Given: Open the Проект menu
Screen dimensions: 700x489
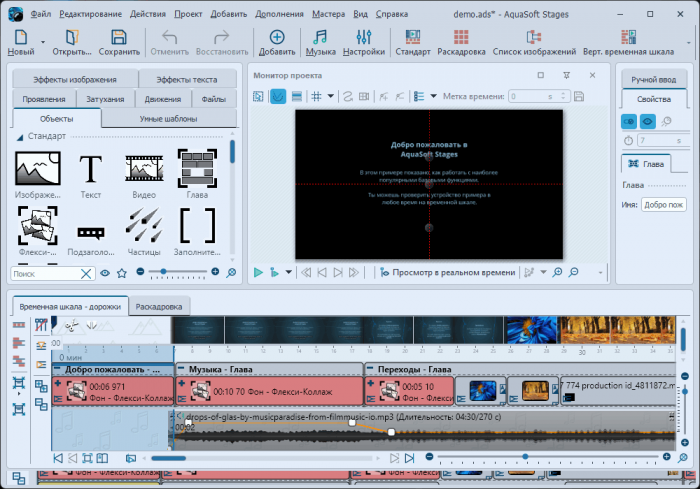Looking at the screenshot, I should (187, 15).
